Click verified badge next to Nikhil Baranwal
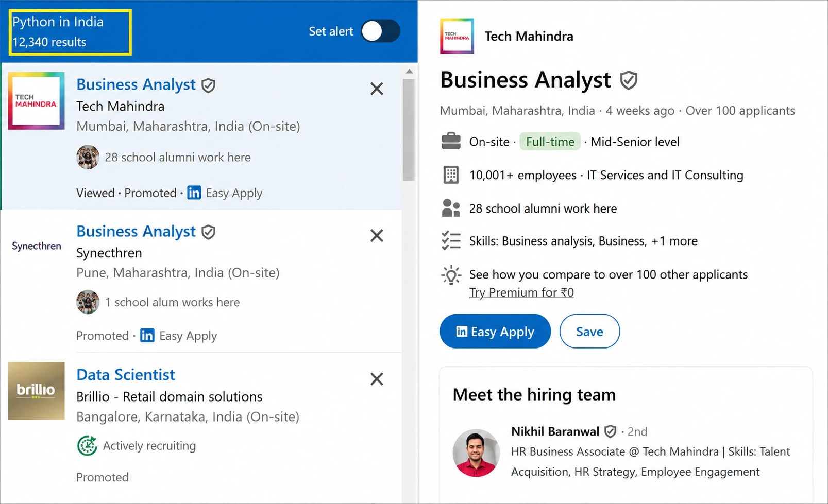 610,431
